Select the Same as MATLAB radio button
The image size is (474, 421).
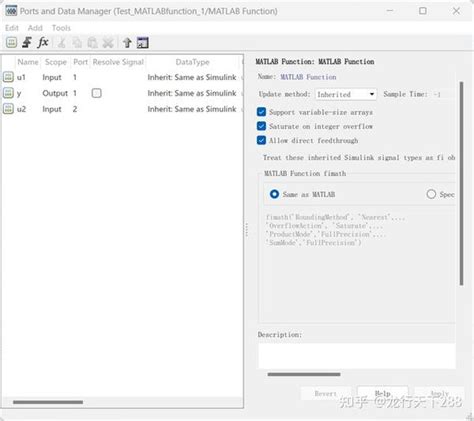[x=274, y=194]
